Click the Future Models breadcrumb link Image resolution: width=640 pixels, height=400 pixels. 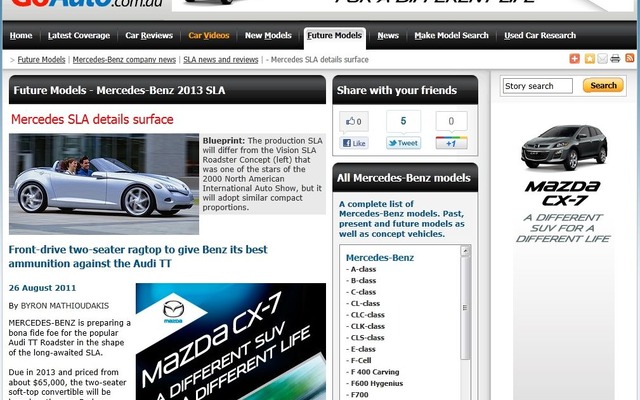pos(41,60)
